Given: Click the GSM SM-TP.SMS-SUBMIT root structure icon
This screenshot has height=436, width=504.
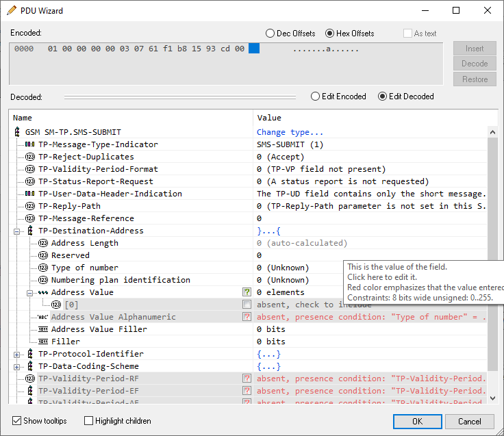Looking at the screenshot, I should tap(17, 132).
